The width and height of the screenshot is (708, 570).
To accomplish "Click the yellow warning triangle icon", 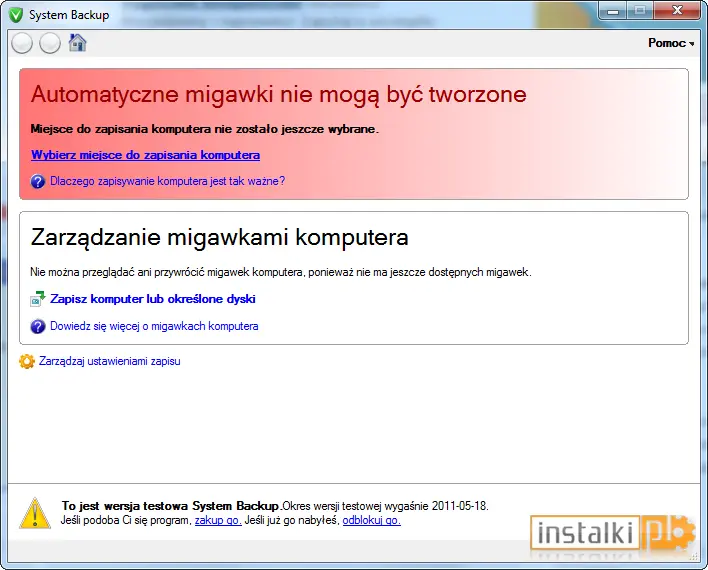I will tap(35, 513).
